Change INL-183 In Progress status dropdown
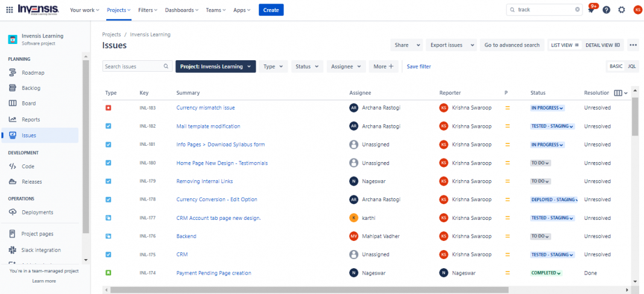Screen dimensions: 644x294 tap(547, 108)
